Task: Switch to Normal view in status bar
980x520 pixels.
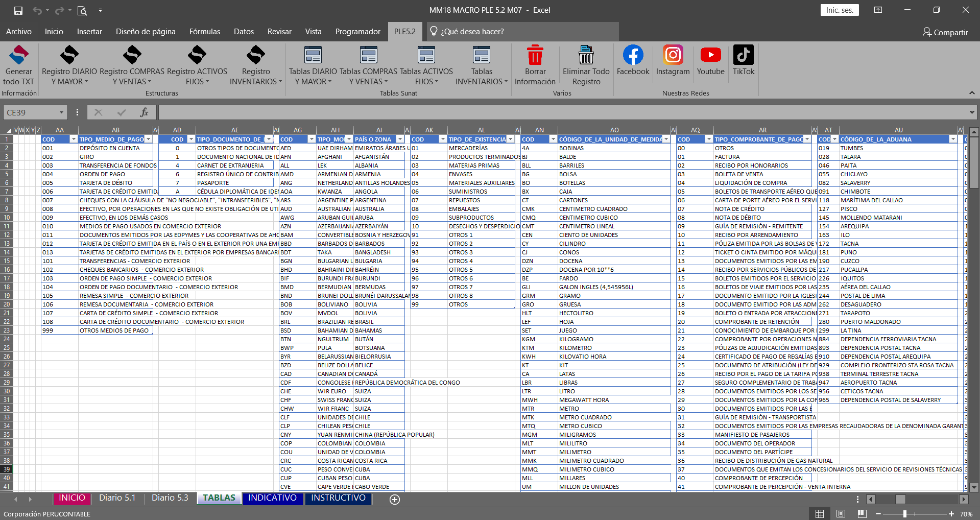Action: pos(820,514)
